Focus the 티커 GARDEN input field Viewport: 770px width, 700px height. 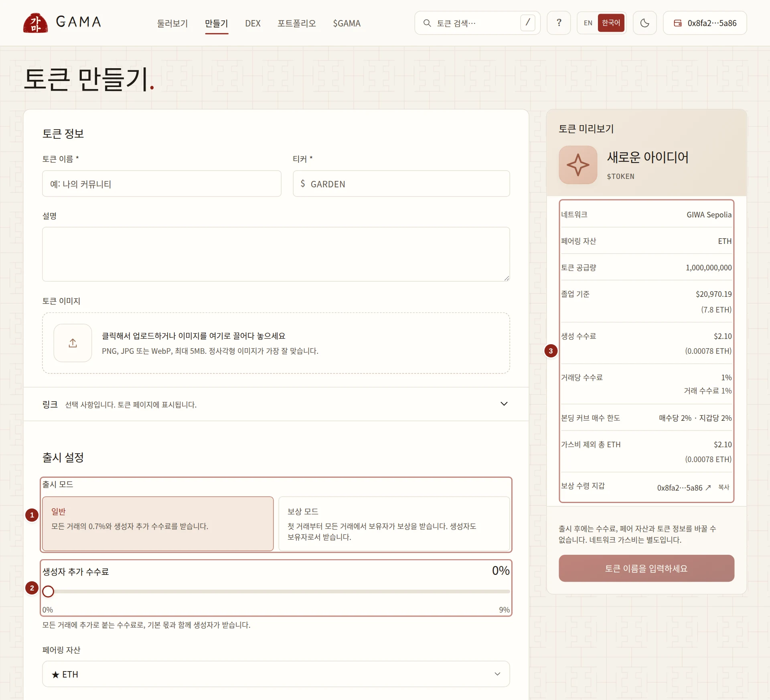coord(401,184)
